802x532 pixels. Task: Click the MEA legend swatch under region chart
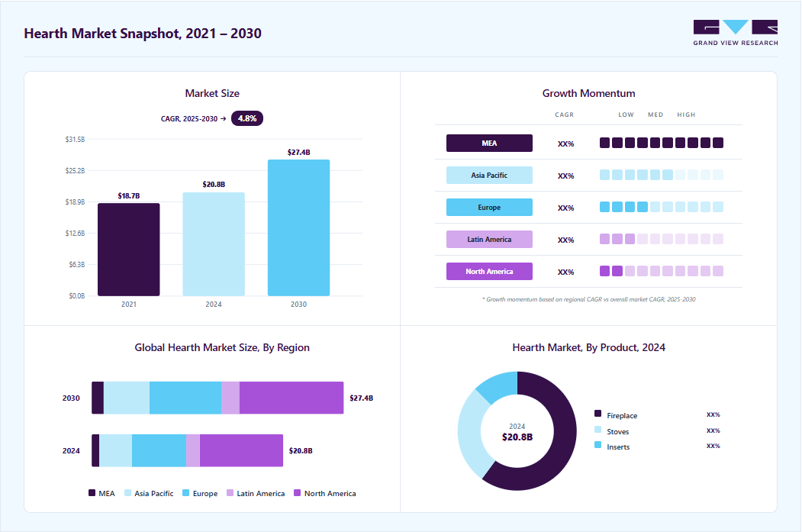coord(92,493)
